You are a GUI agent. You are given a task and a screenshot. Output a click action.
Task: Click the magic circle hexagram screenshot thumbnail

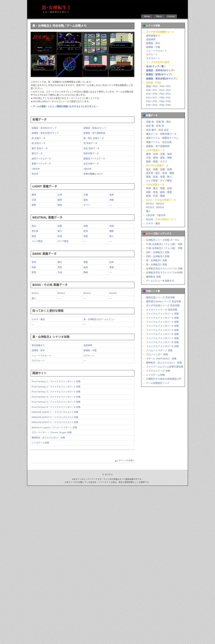70,66
